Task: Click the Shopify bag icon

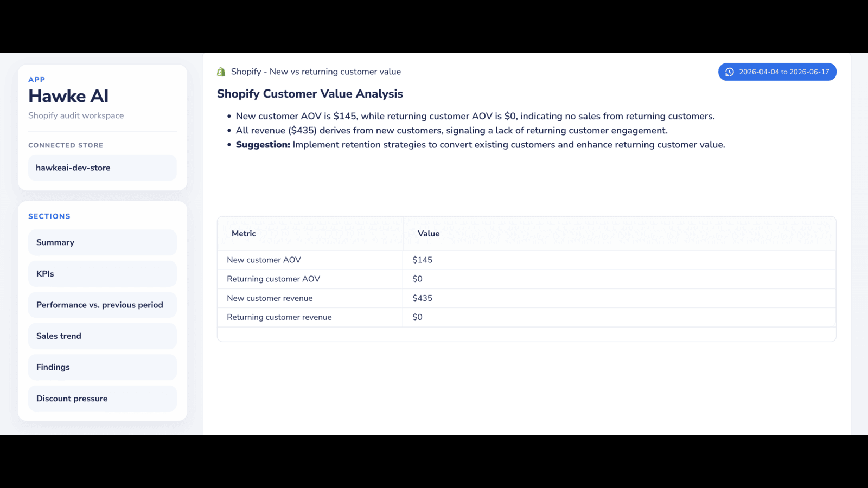Action: pos(221,72)
